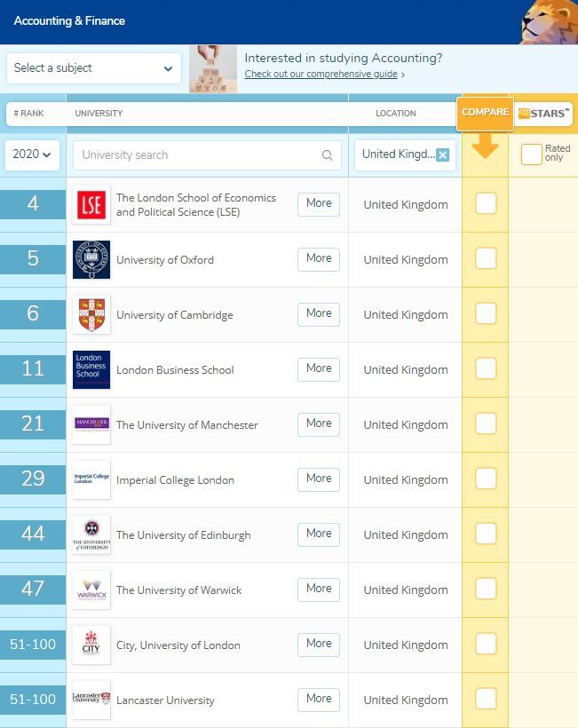Expand More for University of Manchester
The image size is (578, 728).
click(x=319, y=423)
